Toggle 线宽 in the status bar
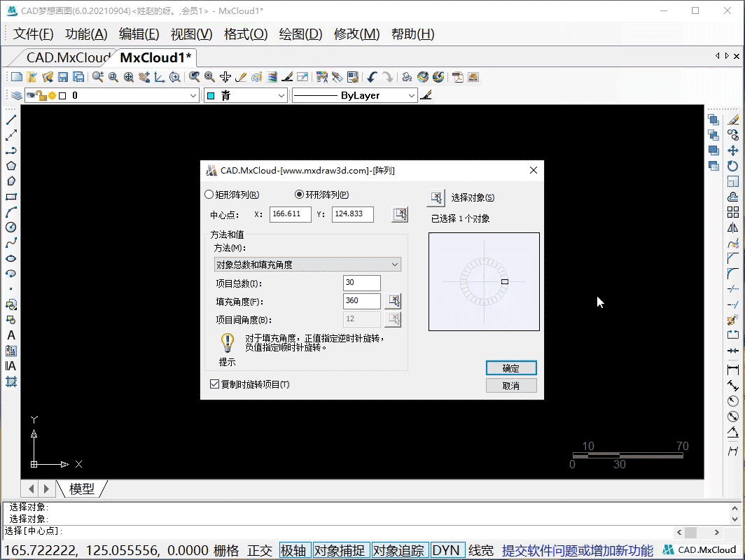Viewport: 745px width, 560px height. [x=481, y=550]
